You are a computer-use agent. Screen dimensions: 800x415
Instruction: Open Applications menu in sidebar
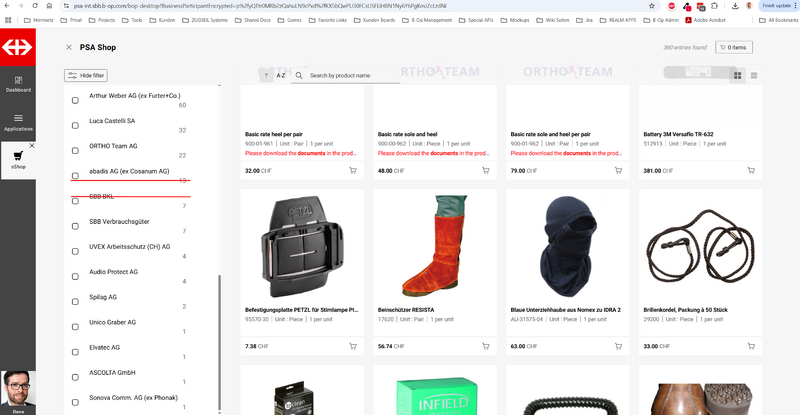[x=18, y=123]
